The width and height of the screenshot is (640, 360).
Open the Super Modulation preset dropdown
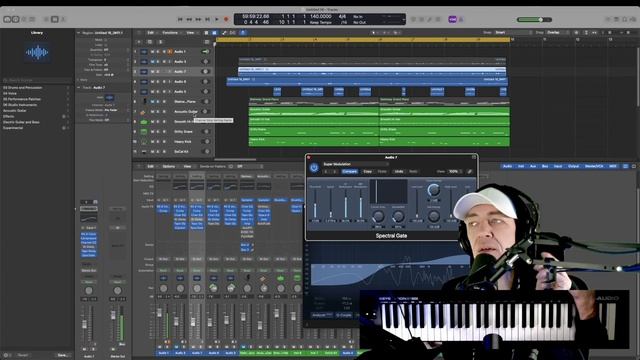[356, 164]
